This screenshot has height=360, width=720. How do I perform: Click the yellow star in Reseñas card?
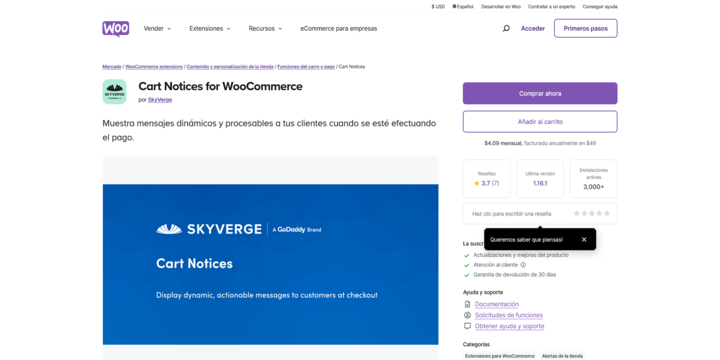pyautogui.click(x=477, y=183)
